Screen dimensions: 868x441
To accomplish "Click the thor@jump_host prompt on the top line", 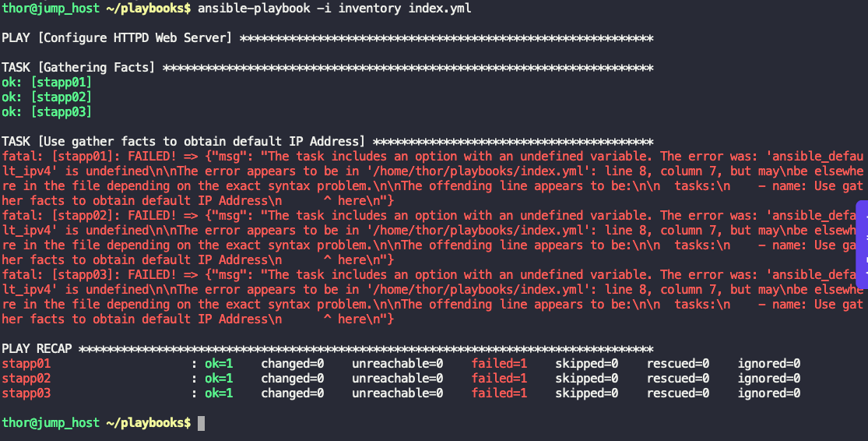I will click(x=51, y=9).
